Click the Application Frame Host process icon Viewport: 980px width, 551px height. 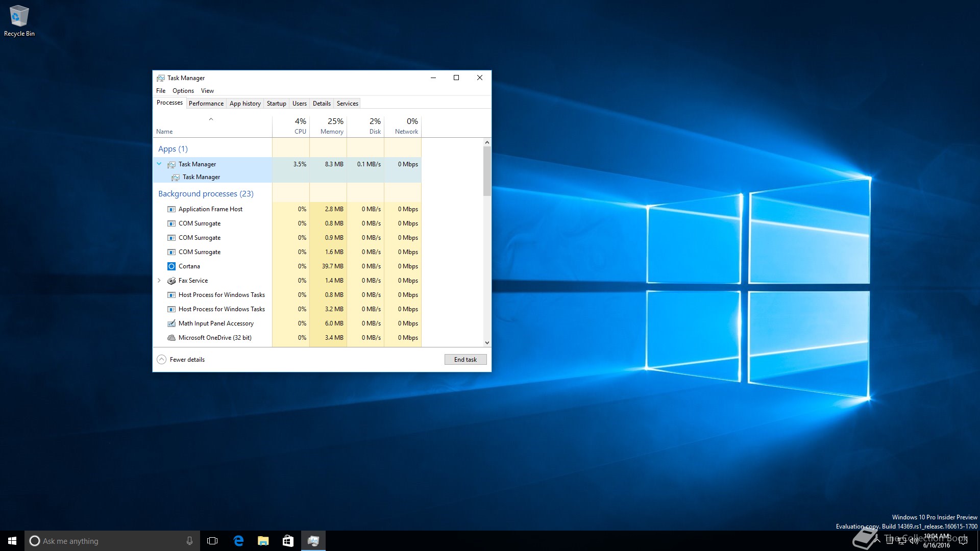[x=171, y=209]
